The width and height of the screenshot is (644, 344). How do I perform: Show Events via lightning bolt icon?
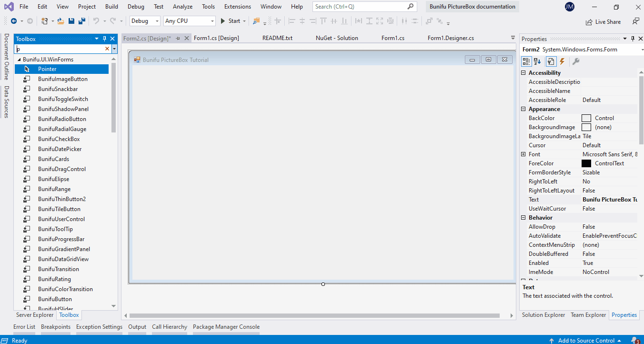click(562, 61)
